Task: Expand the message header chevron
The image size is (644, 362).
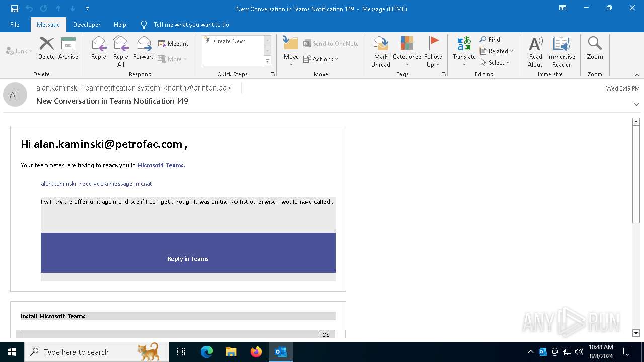Action: point(636,104)
